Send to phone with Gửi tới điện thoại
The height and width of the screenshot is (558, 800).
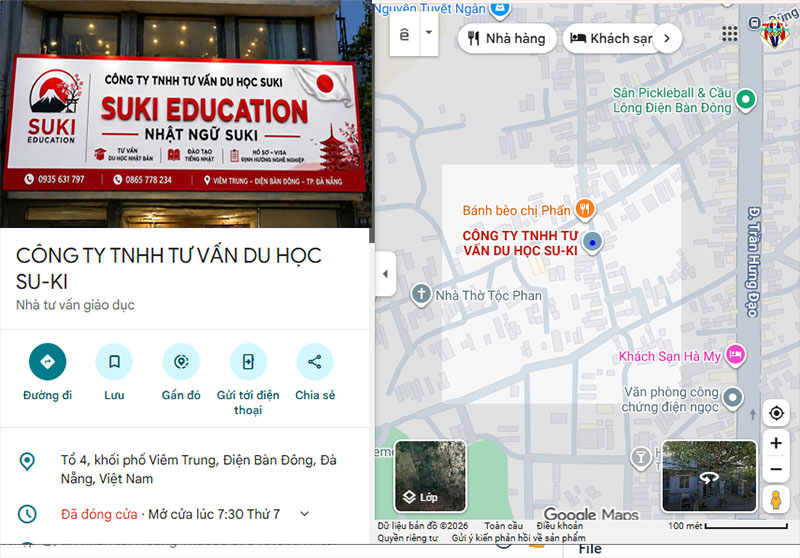248,362
